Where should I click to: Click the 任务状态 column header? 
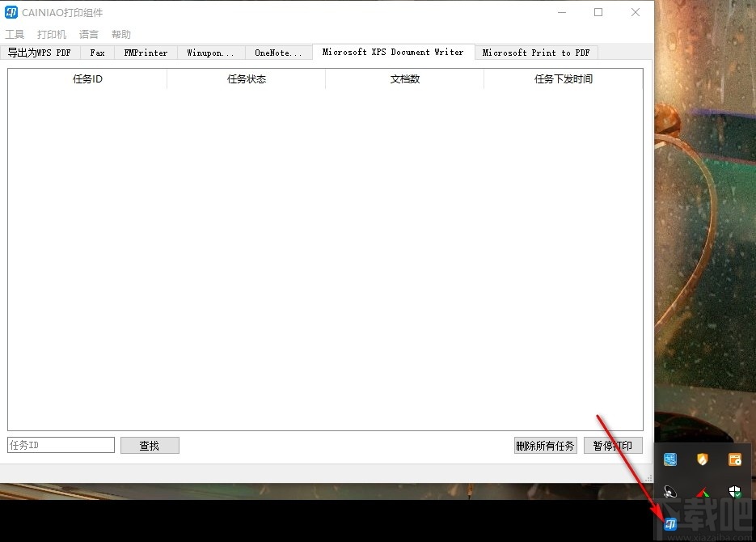point(247,79)
